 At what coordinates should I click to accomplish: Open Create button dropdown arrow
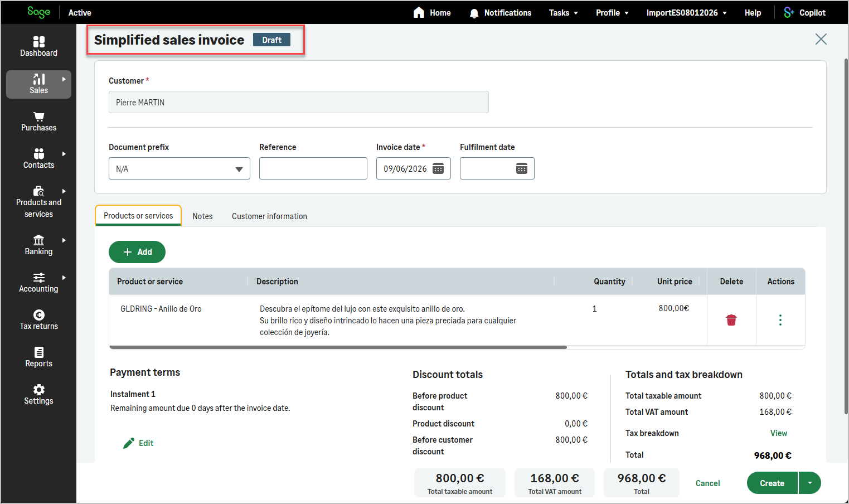(x=810, y=483)
